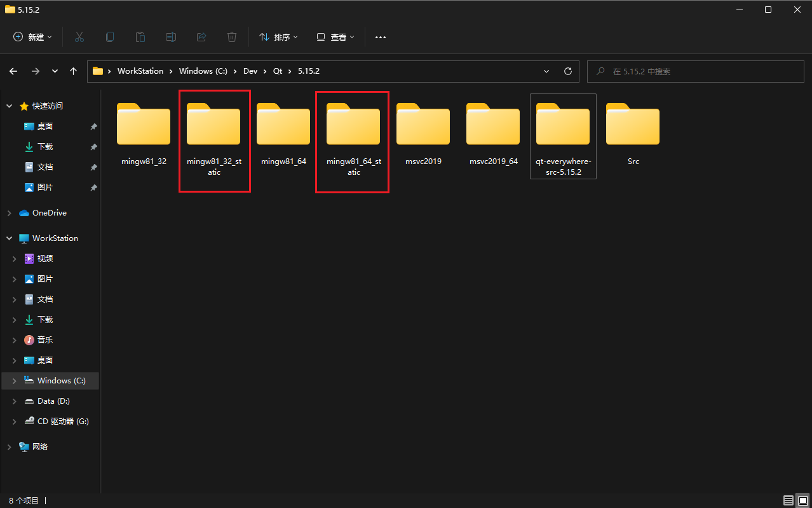
Task: Open 下载 under quick access
Action: [x=45, y=146]
